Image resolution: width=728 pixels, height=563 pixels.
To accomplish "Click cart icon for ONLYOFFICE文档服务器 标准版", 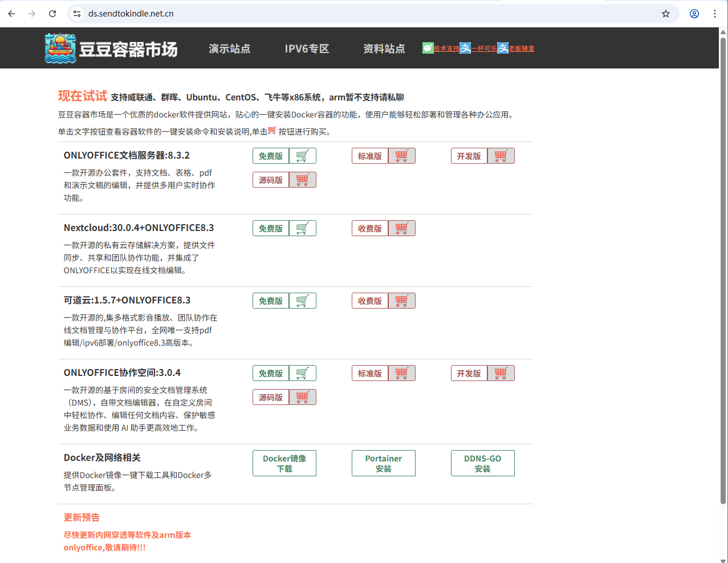I will point(402,156).
